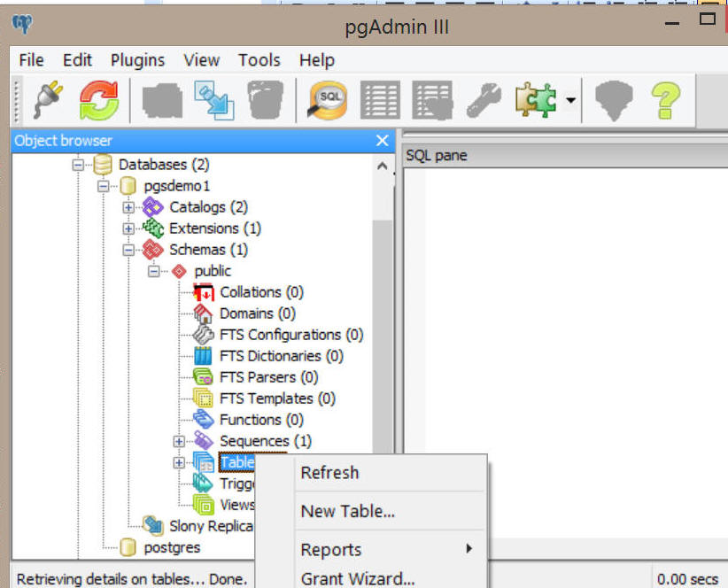Select FTS Templates (0) in tree
Screen dimensions: 728x588
(x=277, y=398)
